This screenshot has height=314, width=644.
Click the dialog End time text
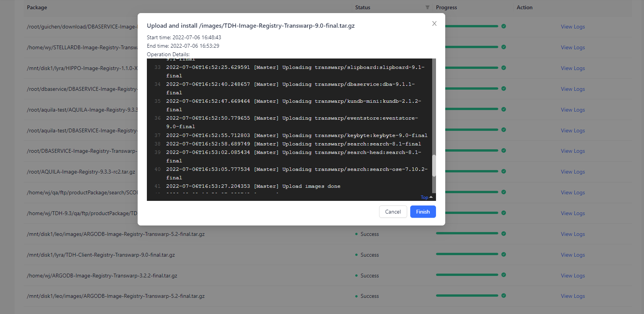(183, 46)
